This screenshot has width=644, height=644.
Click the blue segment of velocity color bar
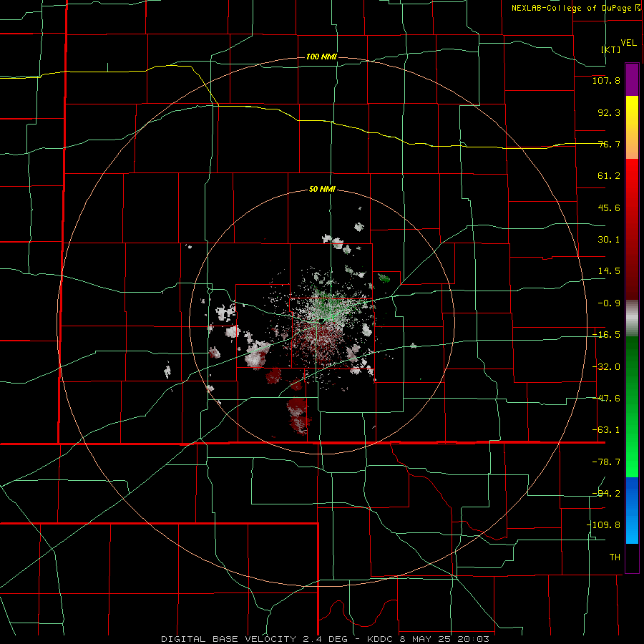tap(632, 510)
